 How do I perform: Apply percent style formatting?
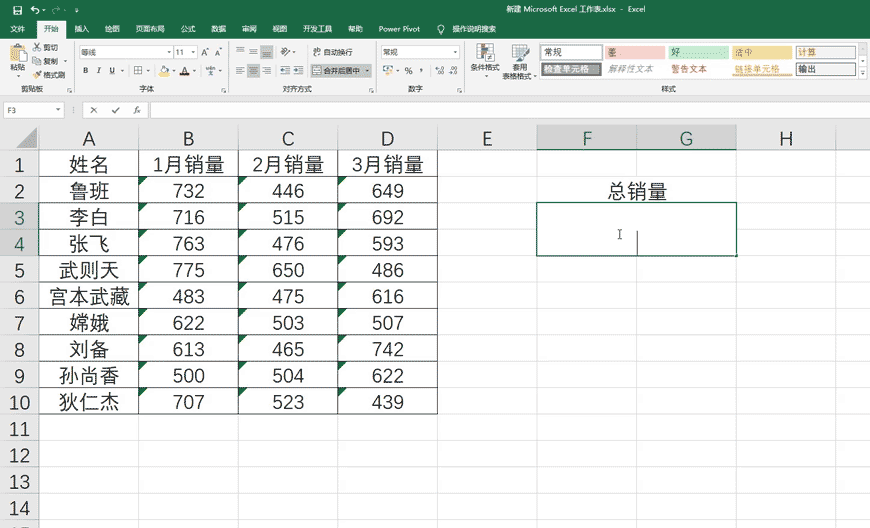408,70
